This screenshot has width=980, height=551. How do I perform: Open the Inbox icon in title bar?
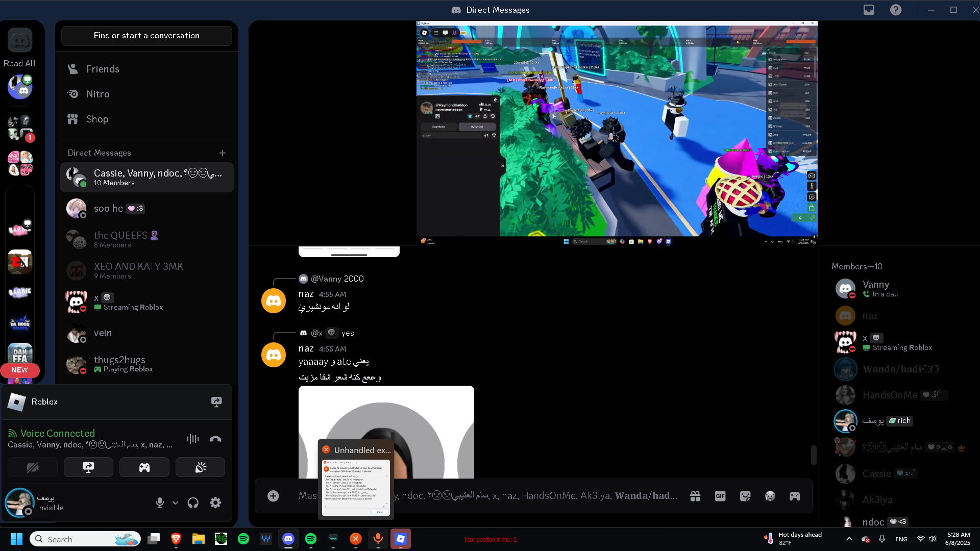[869, 10]
